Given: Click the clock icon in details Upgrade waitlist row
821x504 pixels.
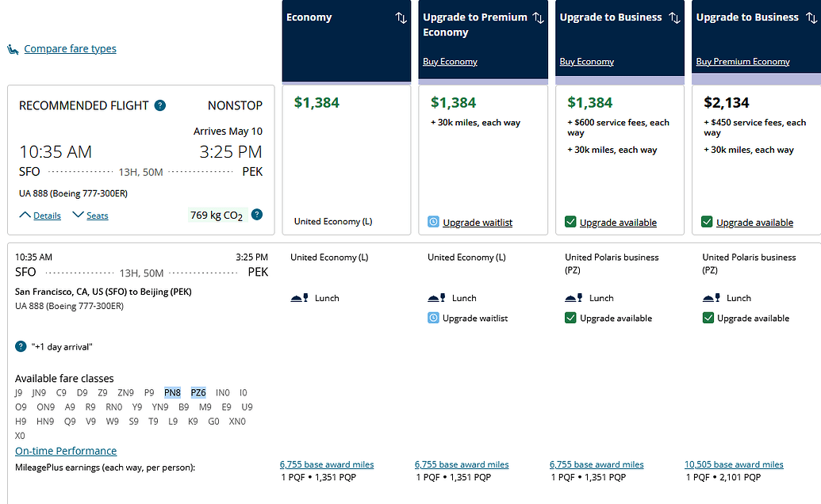Looking at the screenshot, I should (434, 317).
